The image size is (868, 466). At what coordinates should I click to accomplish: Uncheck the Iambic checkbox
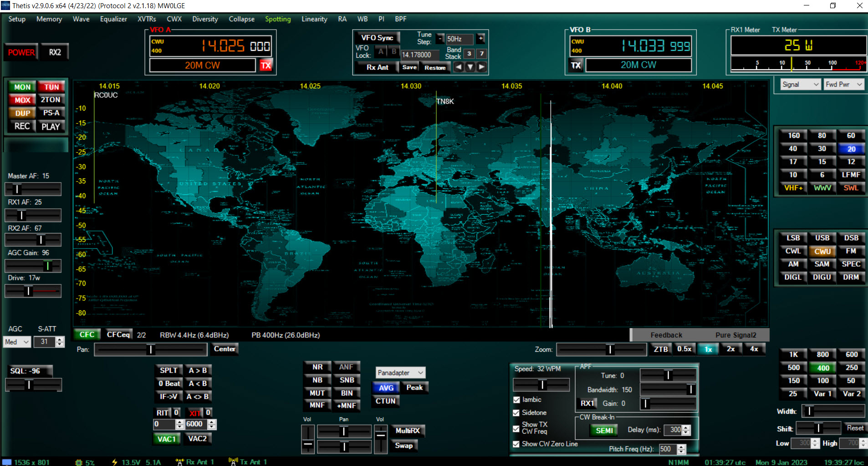tap(516, 400)
